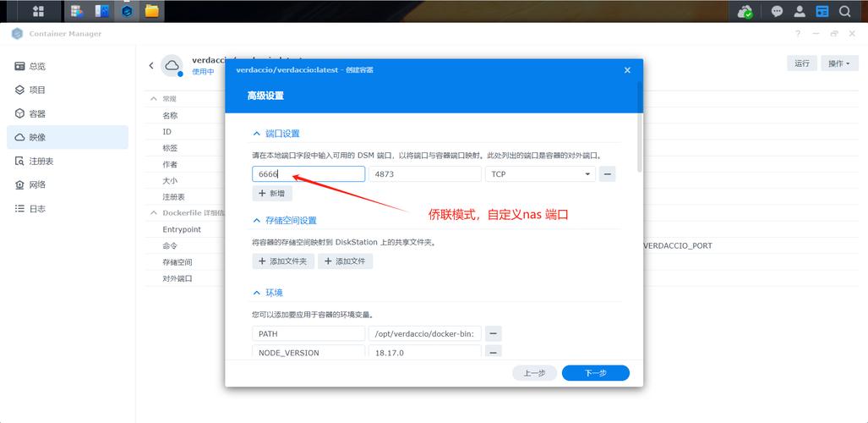Remove the 6666 port mapping row
Viewport: 868px width, 423px height.
608,174
